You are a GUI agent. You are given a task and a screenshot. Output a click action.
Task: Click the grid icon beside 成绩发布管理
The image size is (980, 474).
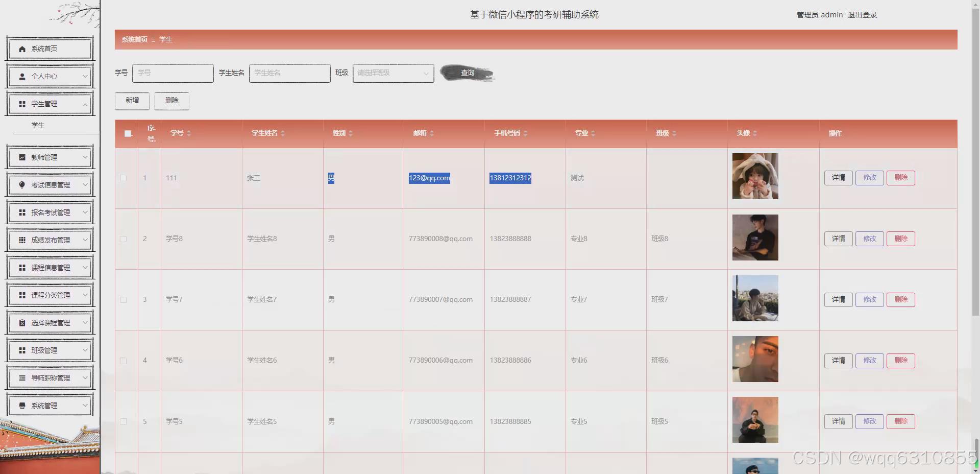[22, 240]
